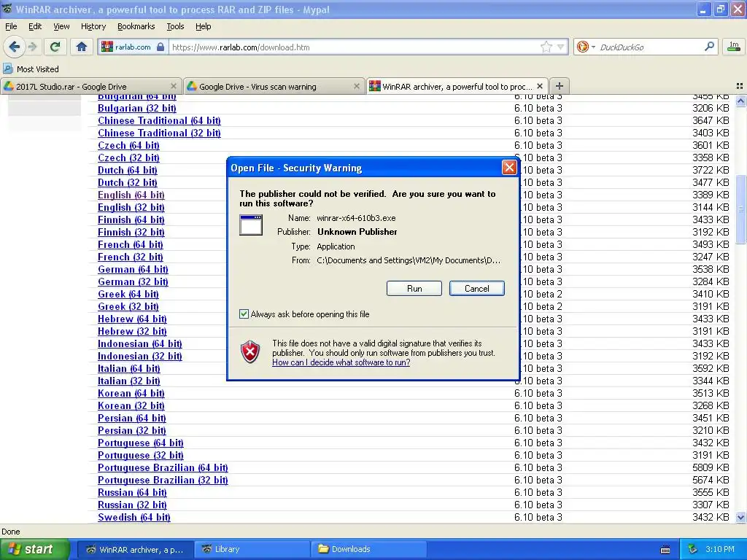The width and height of the screenshot is (747, 560).
Task: Open the Windows start menu
Action: pyautogui.click(x=34, y=549)
